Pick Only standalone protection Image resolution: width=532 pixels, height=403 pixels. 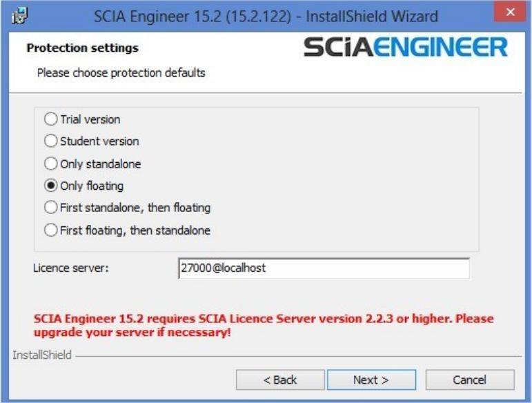click(92, 164)
